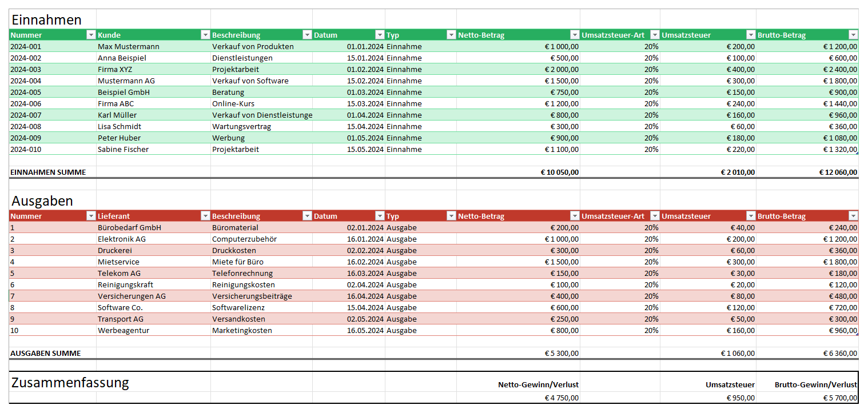Open Lieferant filter dropdown in Ausgaben table
The width and height of the screenshot is (868, 413).
pos(205,216)
